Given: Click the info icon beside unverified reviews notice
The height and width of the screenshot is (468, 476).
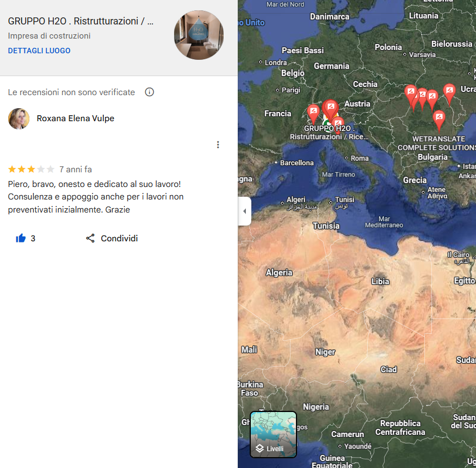Looking at the screenshot, I should (150, 92).
